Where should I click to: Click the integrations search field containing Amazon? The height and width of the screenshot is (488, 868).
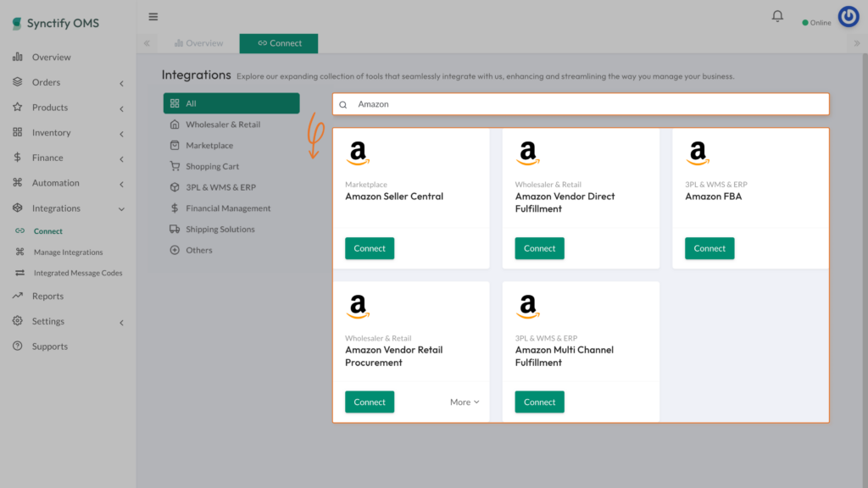[x=581, y=104]
